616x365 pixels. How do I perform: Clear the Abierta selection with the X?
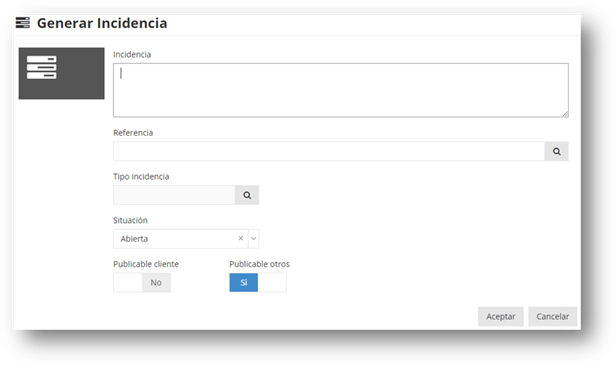coord(241,238)
